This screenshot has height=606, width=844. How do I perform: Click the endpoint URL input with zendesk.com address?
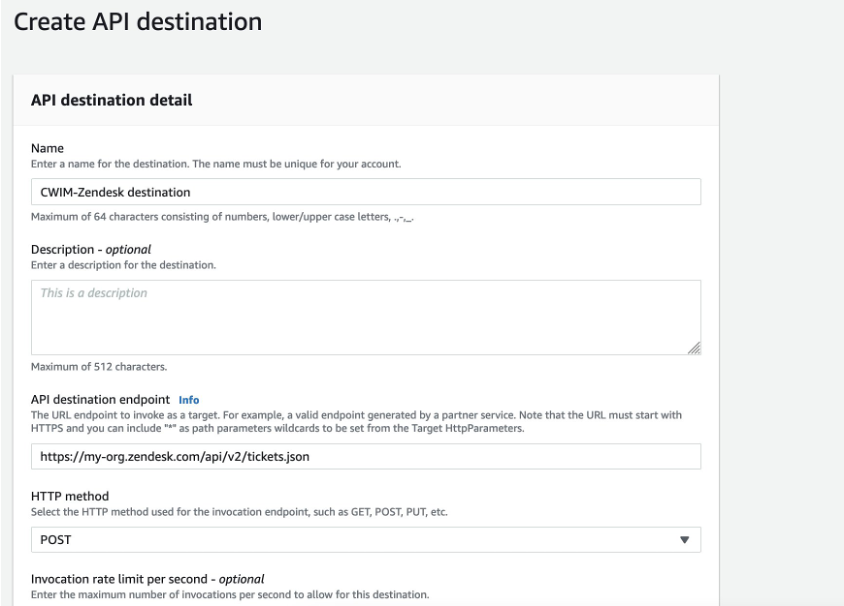pyautogui.click(x=366, y=456)
